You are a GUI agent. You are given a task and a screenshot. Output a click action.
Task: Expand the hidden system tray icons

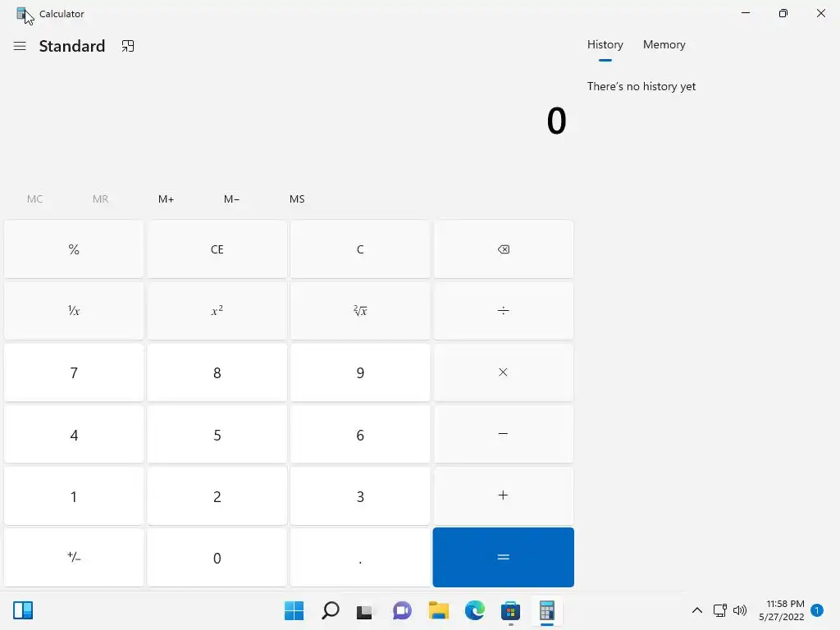click(x=697, y=610)
